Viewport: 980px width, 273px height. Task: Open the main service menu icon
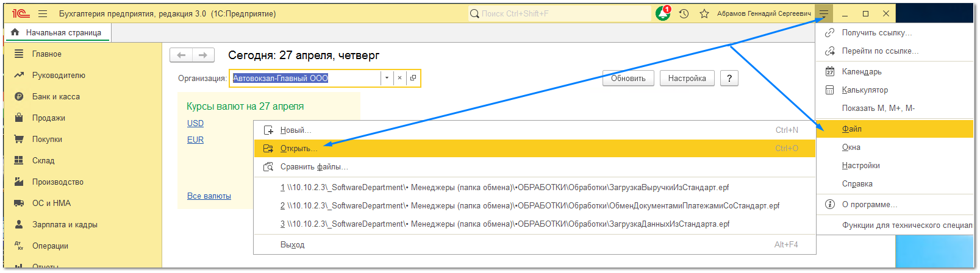coord(824,13)
